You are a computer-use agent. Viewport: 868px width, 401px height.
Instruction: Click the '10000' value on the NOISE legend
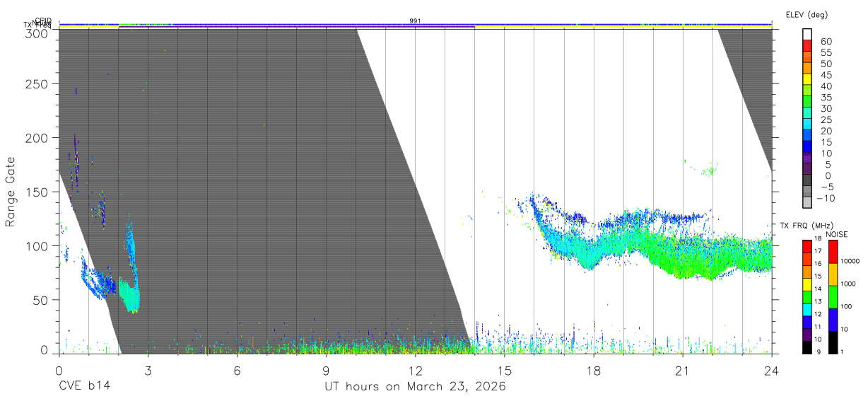point(850,261)
